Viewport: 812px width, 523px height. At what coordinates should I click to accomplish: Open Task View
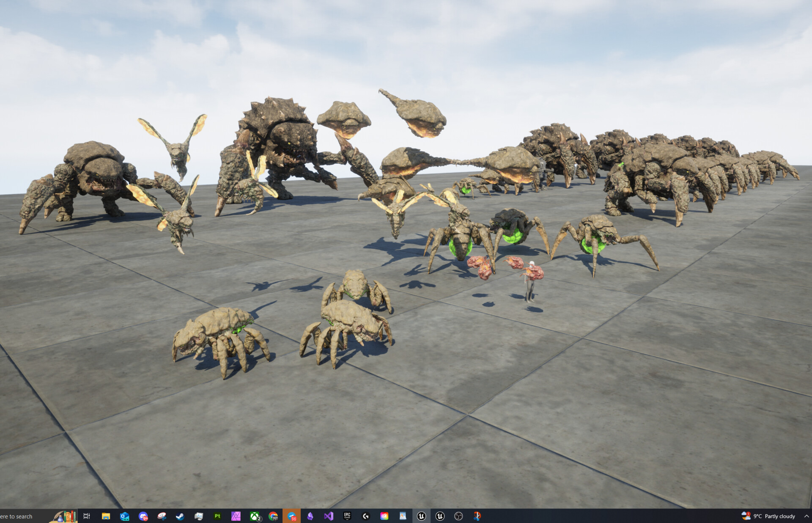[x=87, y=516]
